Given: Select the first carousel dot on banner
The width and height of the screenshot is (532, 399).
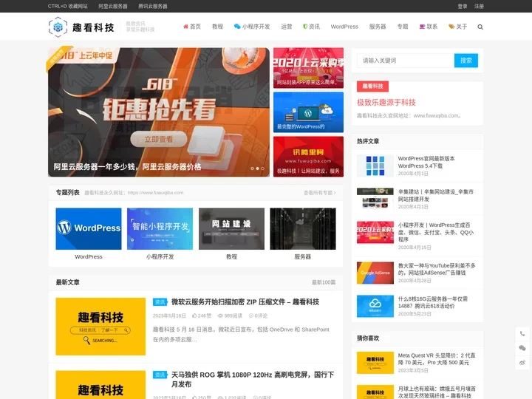Looking at the screenshot, I should [252, 168].
